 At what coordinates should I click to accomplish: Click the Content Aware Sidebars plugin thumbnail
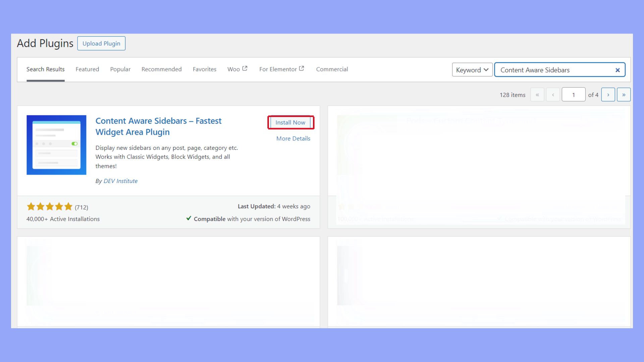pos(56,144)
